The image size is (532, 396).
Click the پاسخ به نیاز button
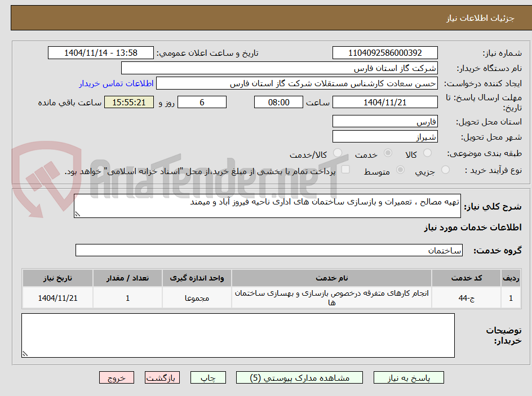[409, 377]
